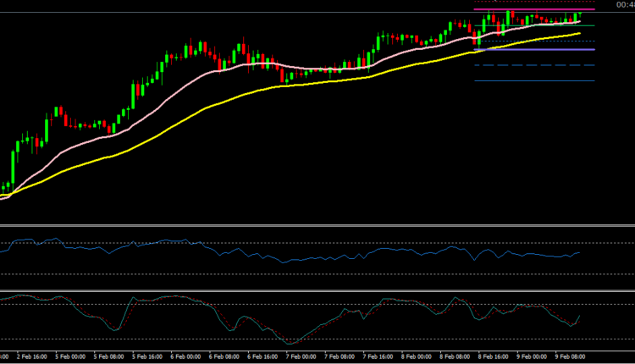The height and width of the screenshot is (364, 635).
Task: Click divider between RSI and stochastic panels
Action: point(317,291)
